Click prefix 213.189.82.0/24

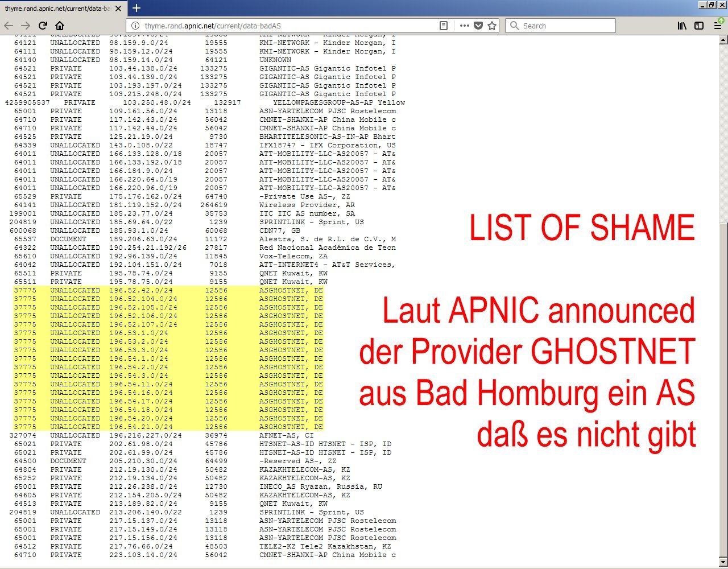click(x=143, y=504)
